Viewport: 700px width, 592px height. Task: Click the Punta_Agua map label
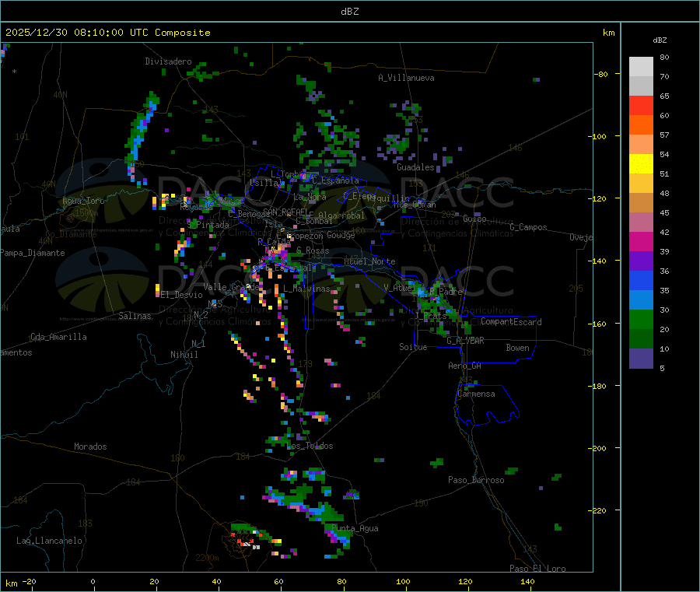tap(355, 528)
